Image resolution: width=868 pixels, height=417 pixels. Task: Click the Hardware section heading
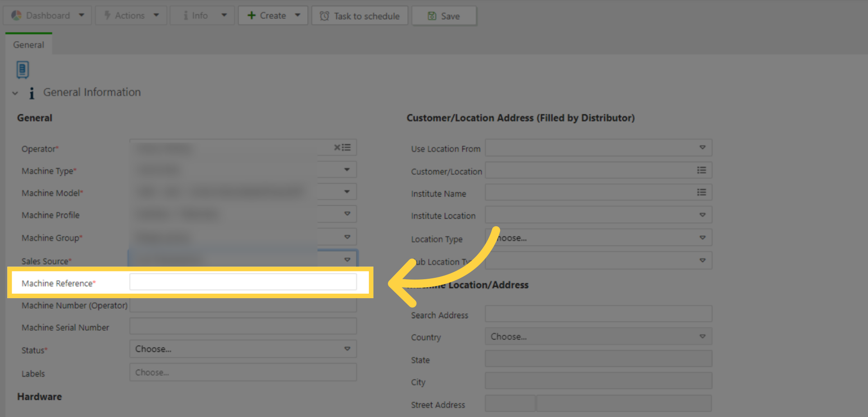pyautogui.click(x=39, y=396)
